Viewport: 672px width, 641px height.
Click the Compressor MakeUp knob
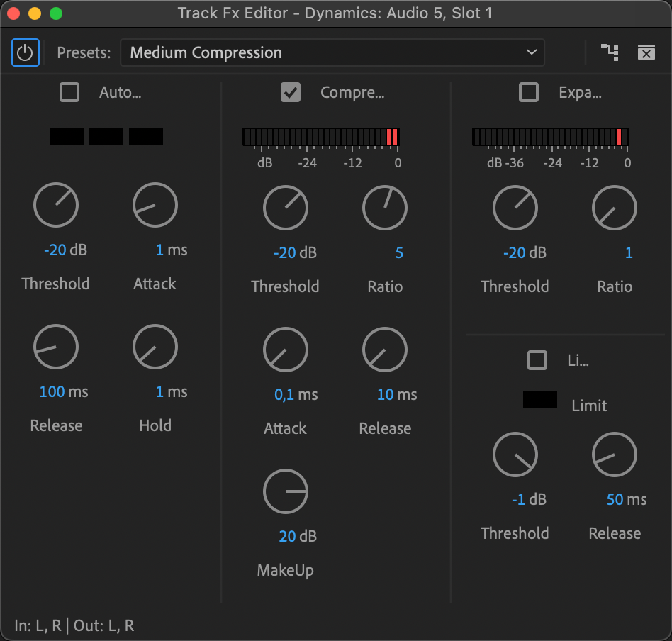[x=286, y=491]
